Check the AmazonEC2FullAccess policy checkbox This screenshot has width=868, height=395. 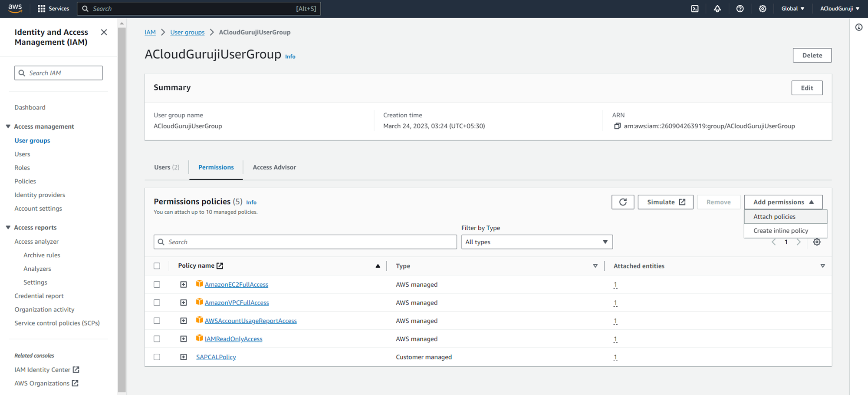pos(157,285)
